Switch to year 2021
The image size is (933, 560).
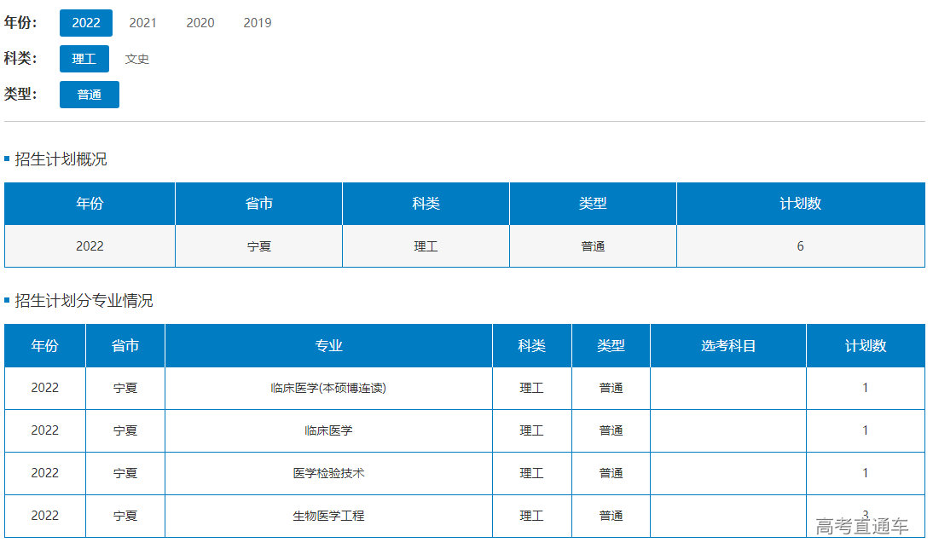pyautogui.click(x=142, y=23)
